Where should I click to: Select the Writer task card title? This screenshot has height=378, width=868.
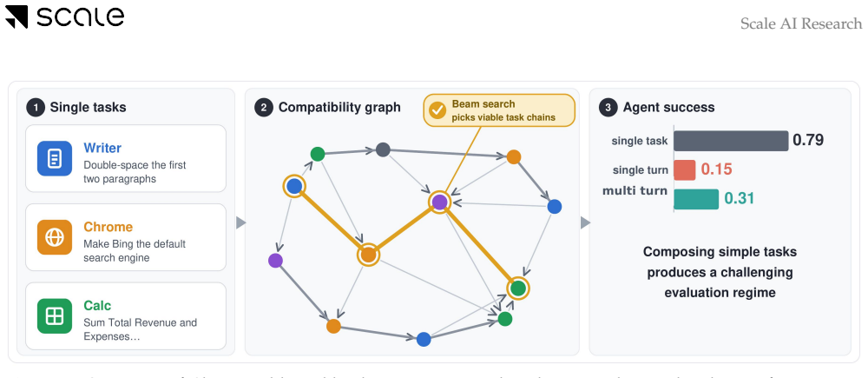point(102,148)
